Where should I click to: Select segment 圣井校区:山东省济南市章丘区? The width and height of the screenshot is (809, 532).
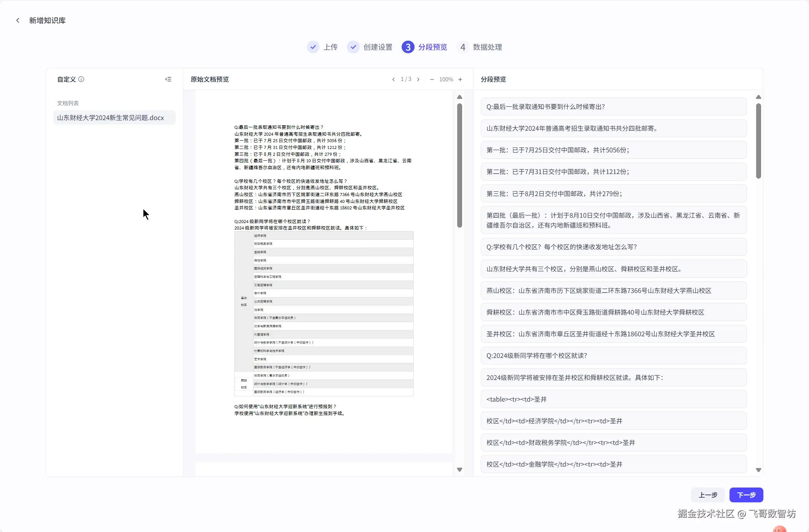point(614,334)
